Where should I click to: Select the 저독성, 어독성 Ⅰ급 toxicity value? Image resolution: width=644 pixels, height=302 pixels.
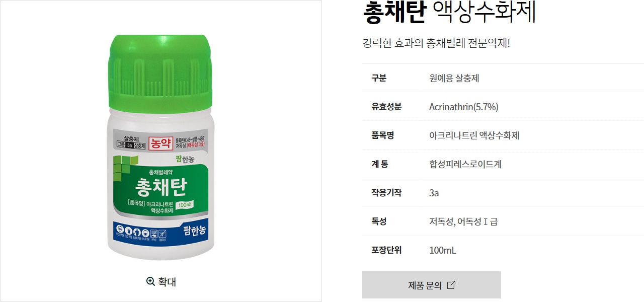463,221
